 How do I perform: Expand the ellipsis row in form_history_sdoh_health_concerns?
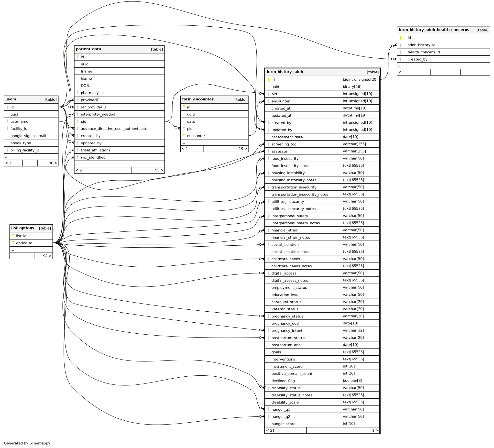[400, 66]
